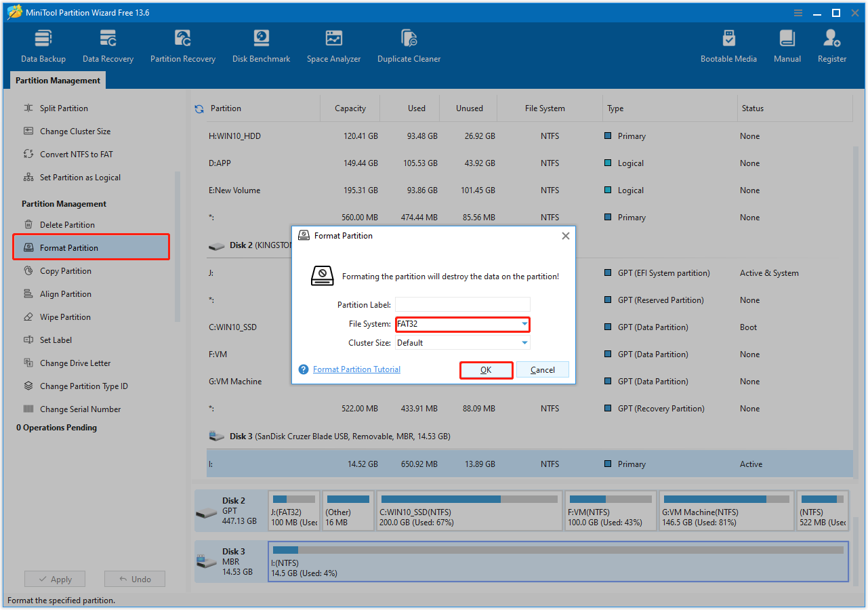Click the Disk 3 SanDisk Cruzer header row
This screenshot has height=610, width=868.
(529, 436)
